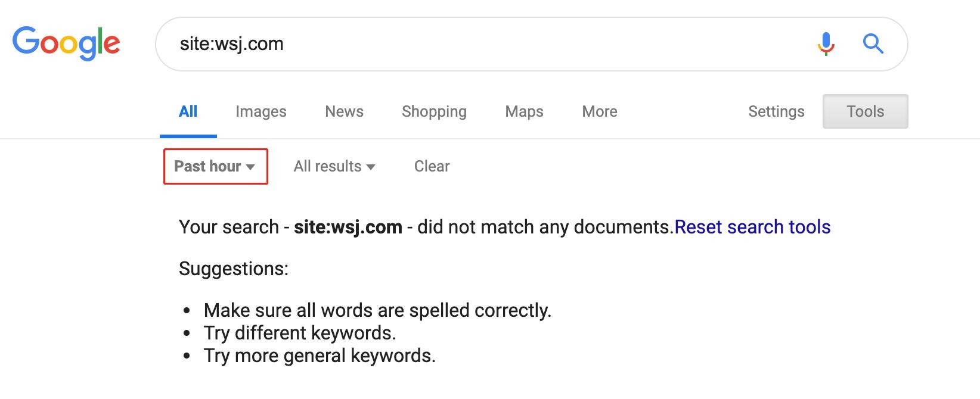Open the Settings menu

pyautogui.click(x=776, y=111)
